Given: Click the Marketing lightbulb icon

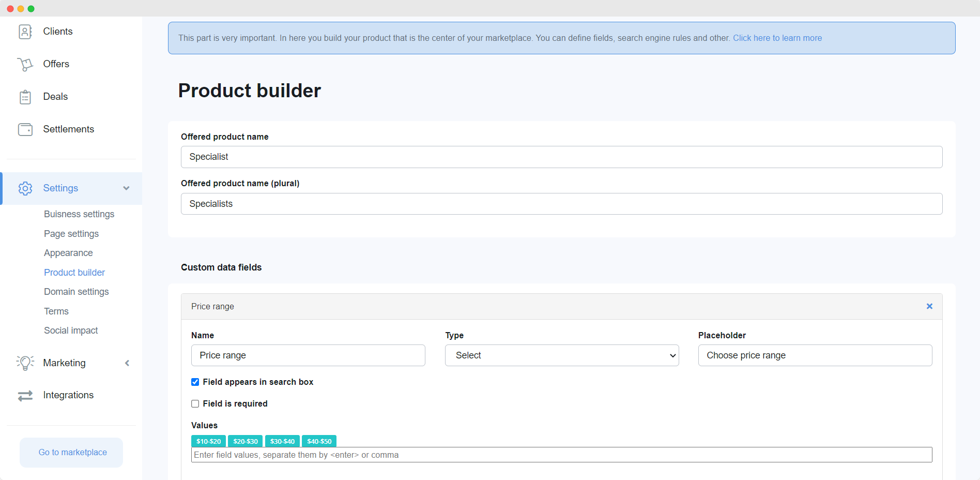Looking at the screenshot, I should click(x=25, y=363).
